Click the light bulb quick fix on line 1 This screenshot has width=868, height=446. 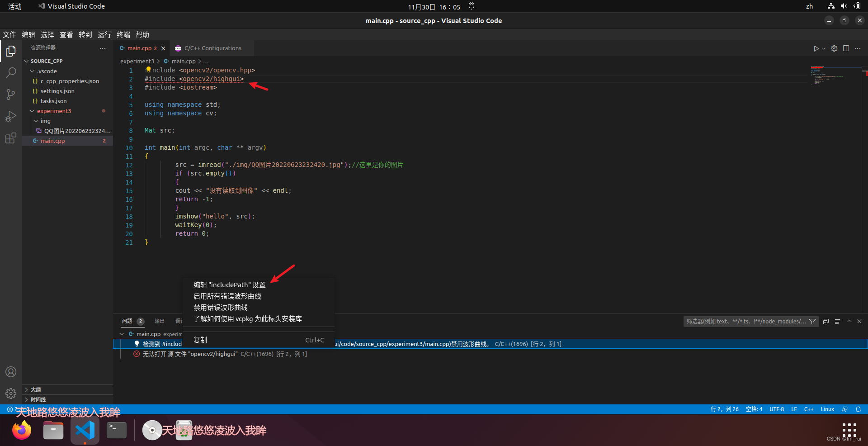coord(148,70)
